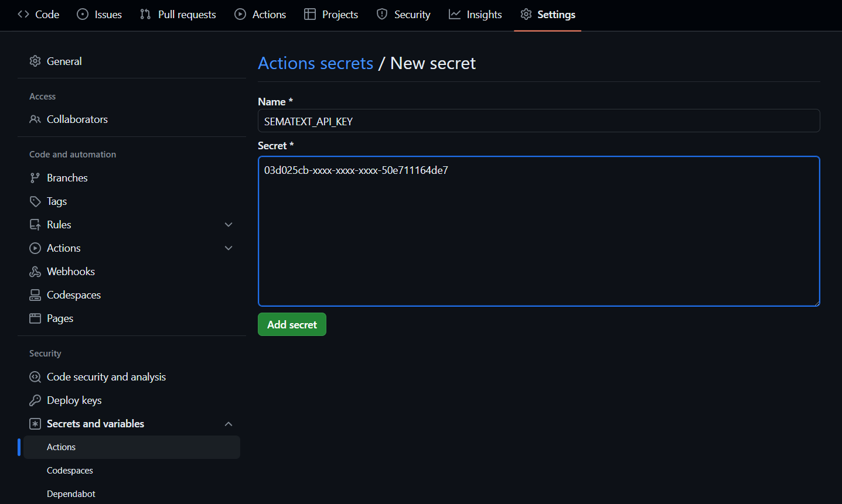Click the Name field with SEMATEXT_API_KEY
This screenshot has width=842, height=504.
[x=538, y=121]
